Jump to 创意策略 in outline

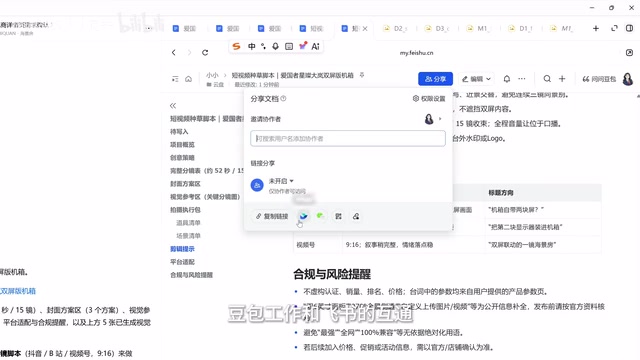point(182,158)
